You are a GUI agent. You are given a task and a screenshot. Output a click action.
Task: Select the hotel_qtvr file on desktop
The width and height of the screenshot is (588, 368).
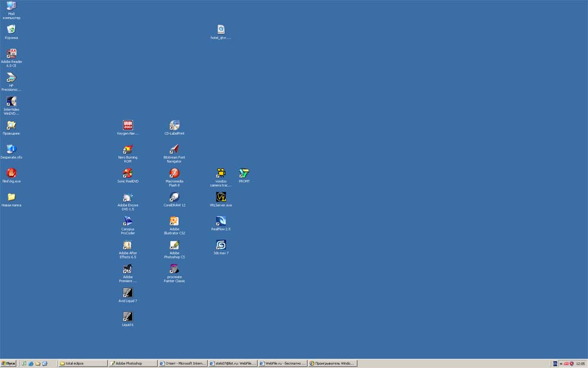220,29
